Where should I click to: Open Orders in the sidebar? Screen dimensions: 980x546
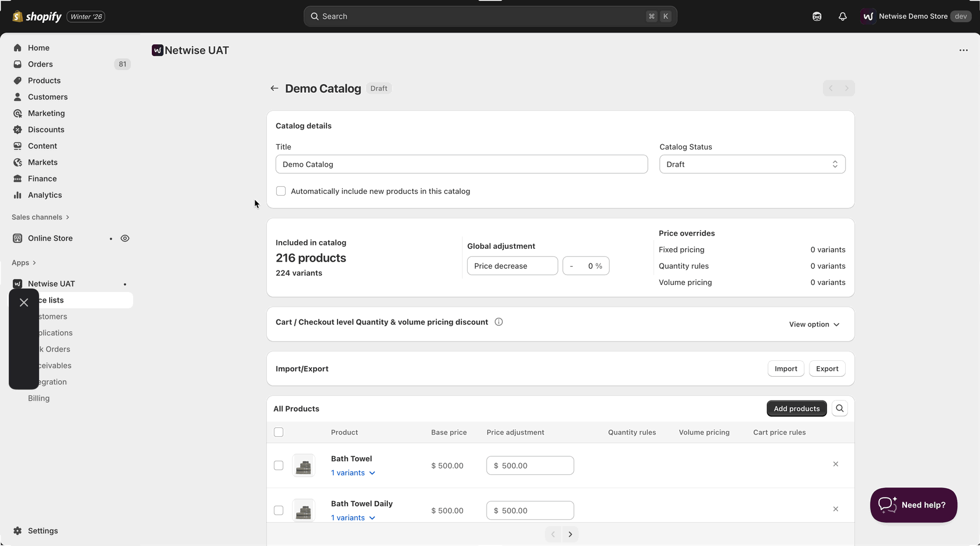[x=40, y=64]
